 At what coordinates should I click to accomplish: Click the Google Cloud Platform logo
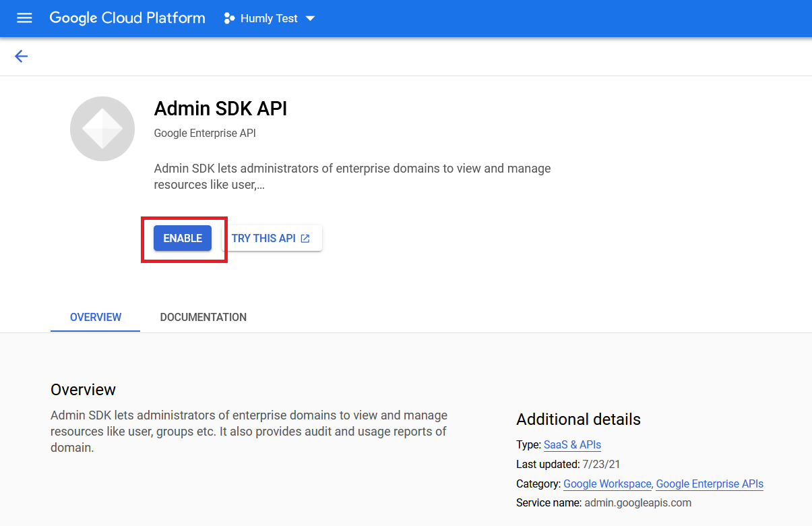point(127,18)
